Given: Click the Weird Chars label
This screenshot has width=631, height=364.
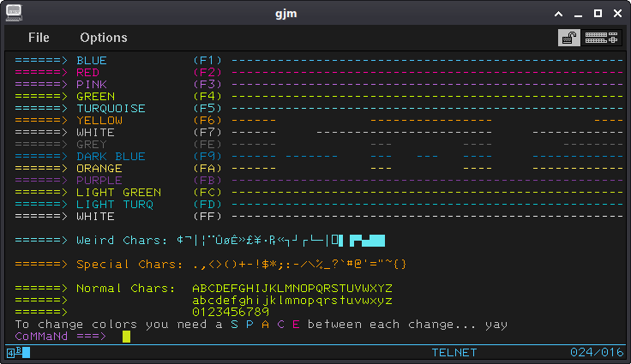Looking at the screenshot, I should pyautogui.click(x=122, y=241).
